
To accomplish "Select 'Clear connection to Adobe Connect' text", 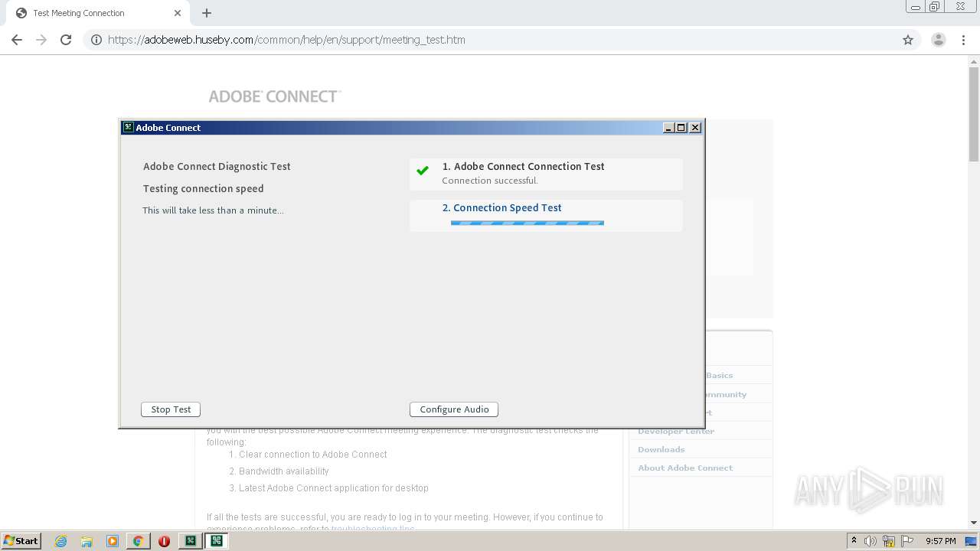I will click(313, 455).
